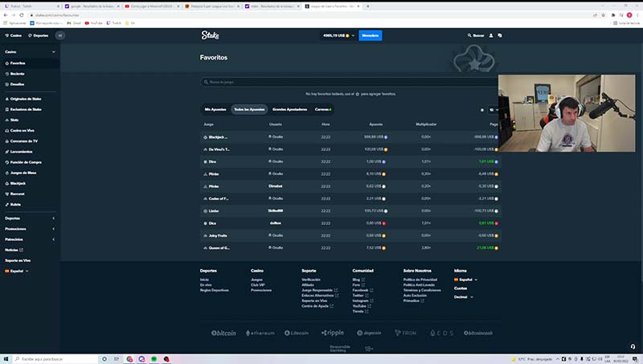643x364 pixels.
Task: Switch to Mis Apuestas tab
Action: 215,109
